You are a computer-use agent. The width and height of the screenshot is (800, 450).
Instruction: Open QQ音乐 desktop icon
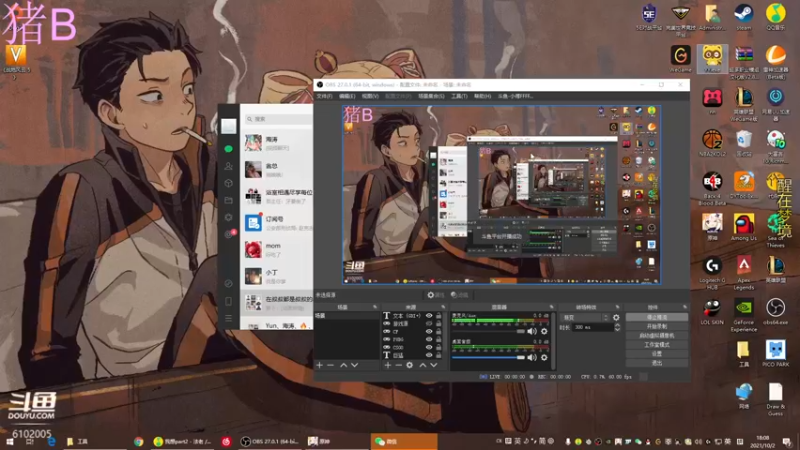[x=776, y=17]
